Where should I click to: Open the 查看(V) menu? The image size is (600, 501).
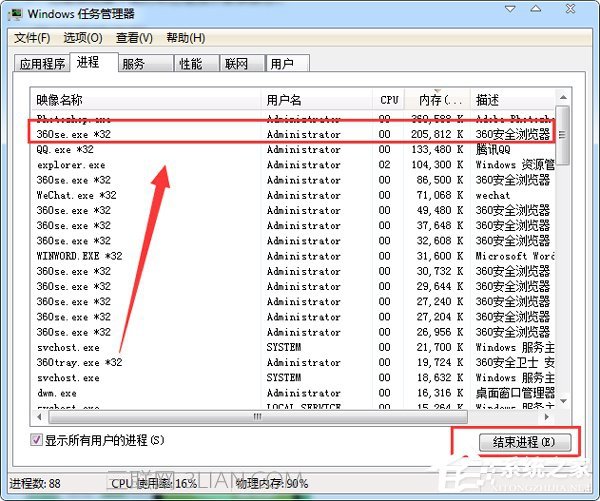coord(134,38)
